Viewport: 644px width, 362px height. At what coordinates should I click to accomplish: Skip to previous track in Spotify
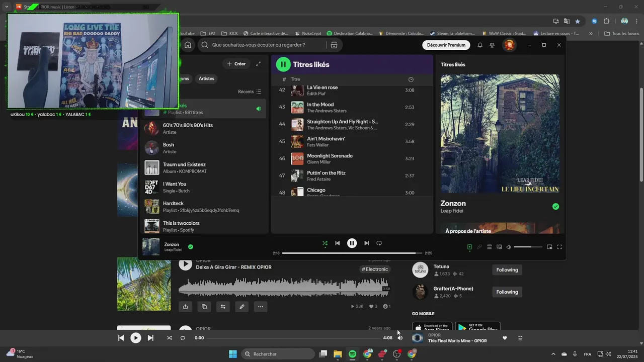pyautogui.click(x=338, y=243)
